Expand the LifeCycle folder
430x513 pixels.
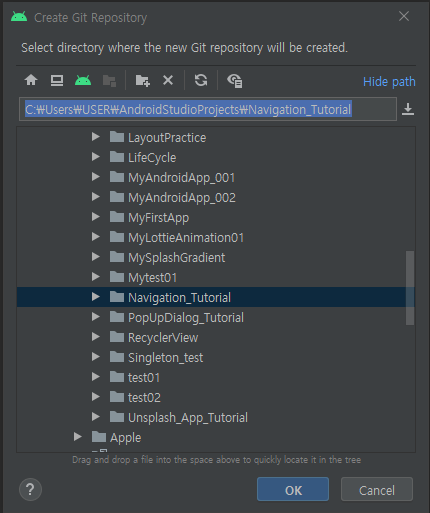96,157
